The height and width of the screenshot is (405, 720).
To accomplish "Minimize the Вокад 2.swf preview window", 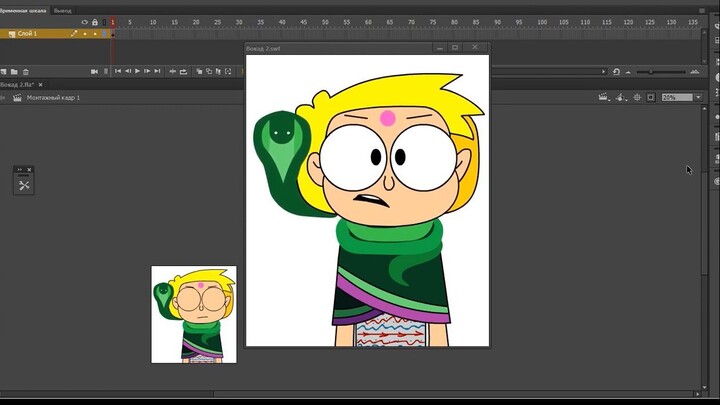I will [440, 47].
